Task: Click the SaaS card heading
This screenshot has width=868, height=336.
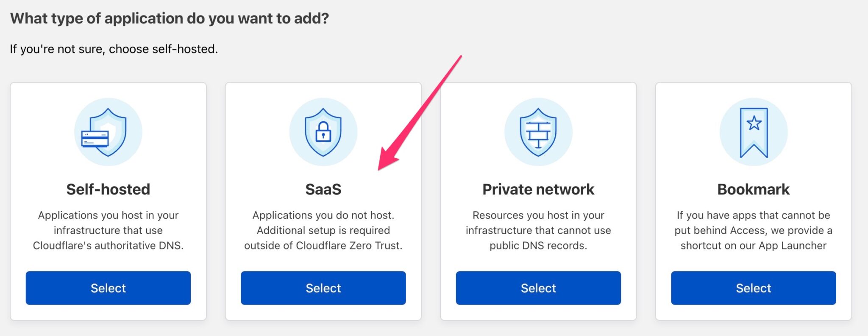Action: click(323, 189)
